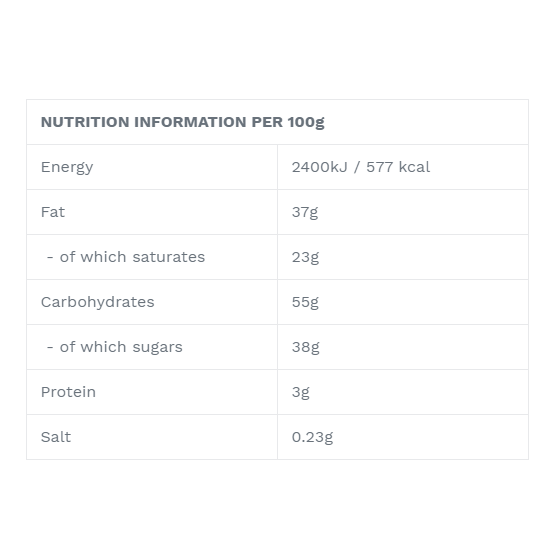Click the Nutrition Information per 100g header

[182, 122]
